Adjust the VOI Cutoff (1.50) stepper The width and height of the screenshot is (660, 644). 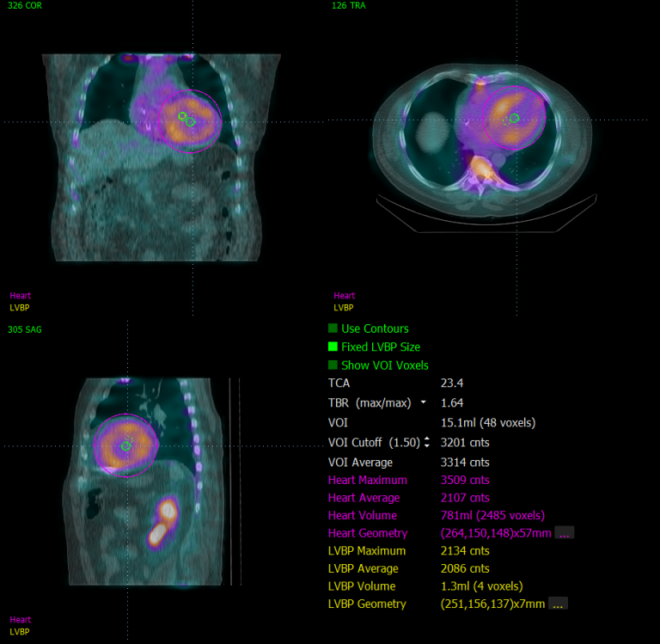pos(427,442)
